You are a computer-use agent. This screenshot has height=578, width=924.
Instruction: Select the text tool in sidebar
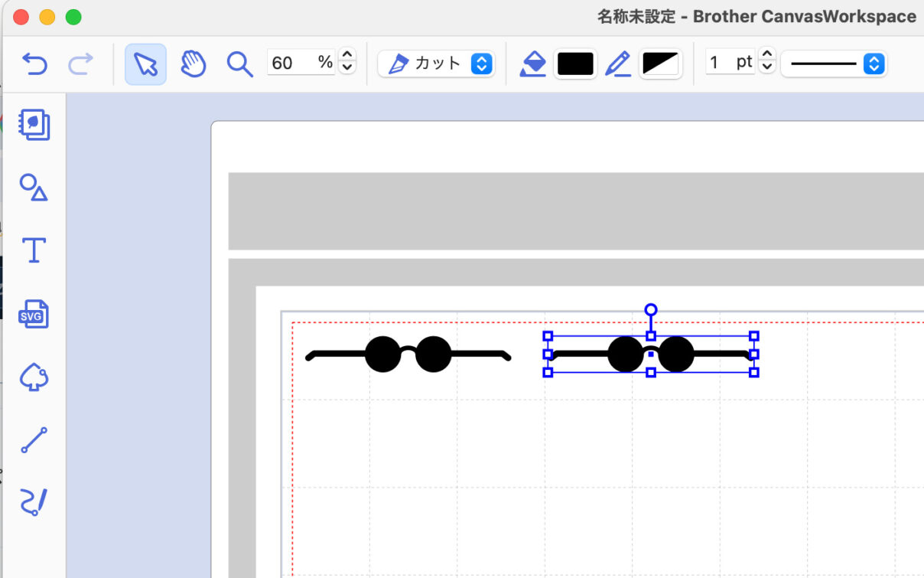[x=34, y=250]
